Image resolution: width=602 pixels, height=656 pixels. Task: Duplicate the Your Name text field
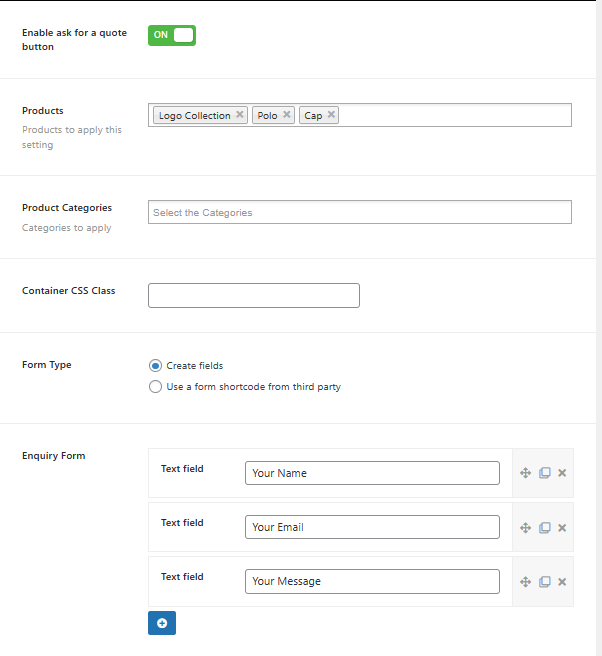(544, 473)
